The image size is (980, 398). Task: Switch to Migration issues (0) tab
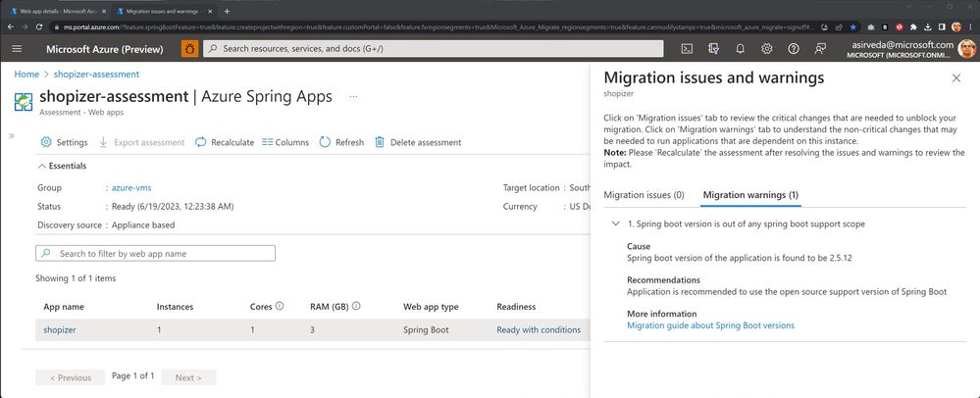tap(644, 195)
